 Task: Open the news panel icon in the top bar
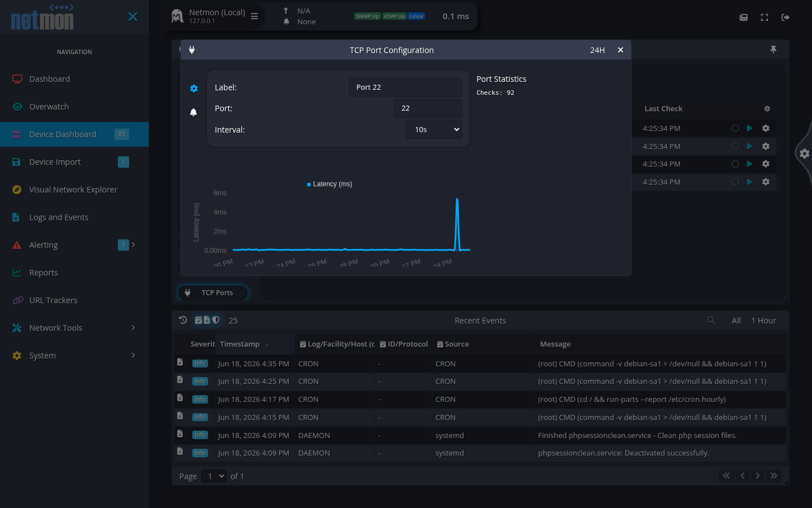(x=744, y=17)
